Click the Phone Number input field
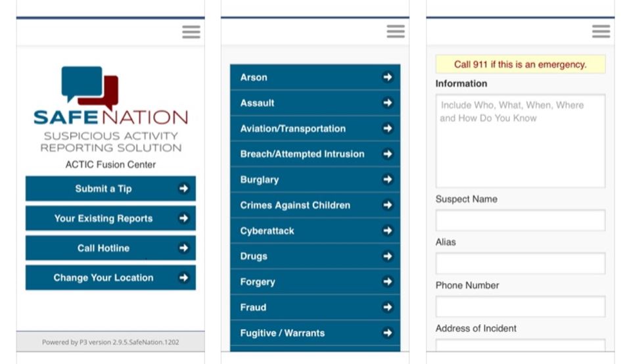625x364 pixels. tap(521, 307)
